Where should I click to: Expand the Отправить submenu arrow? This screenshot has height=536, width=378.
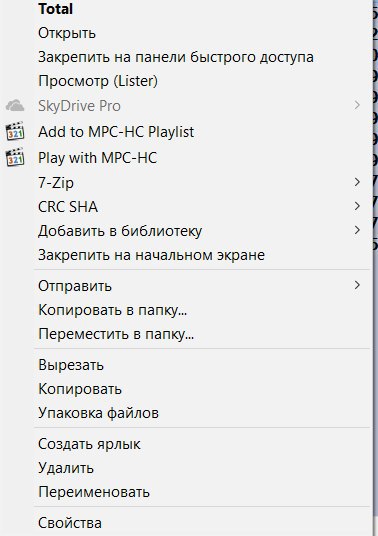click(357, 285)
